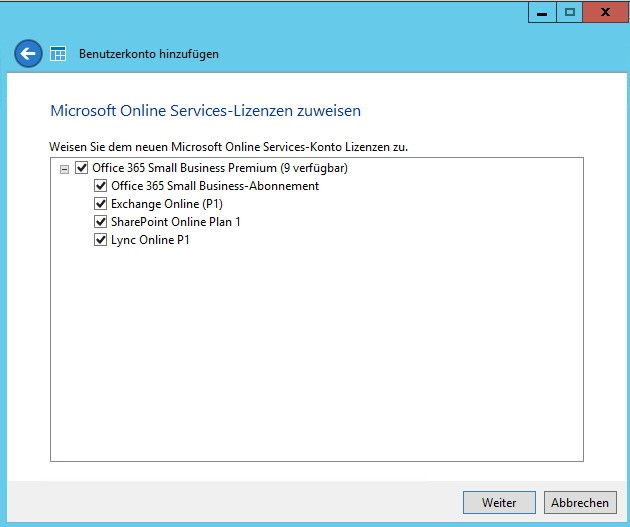Select the SharePoint Online Plan 1 label
Viewport: 630px width, 527px height.
(x=176, y=222)
